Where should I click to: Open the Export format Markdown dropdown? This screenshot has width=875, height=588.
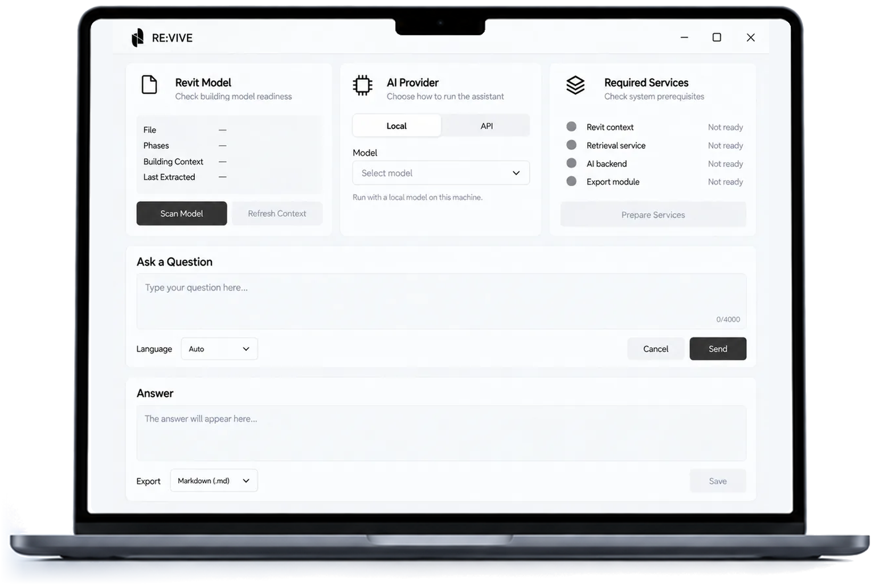[214, 480]
